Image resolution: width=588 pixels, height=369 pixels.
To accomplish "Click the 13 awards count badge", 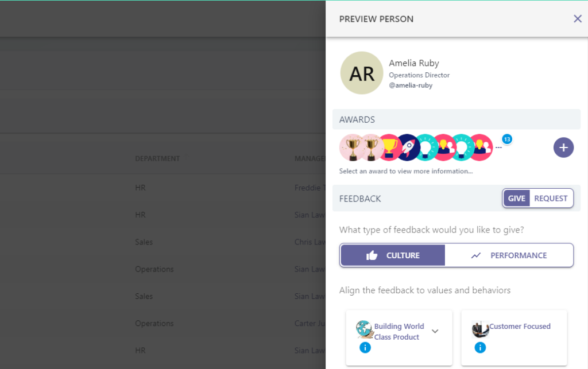I will (507, 139).
